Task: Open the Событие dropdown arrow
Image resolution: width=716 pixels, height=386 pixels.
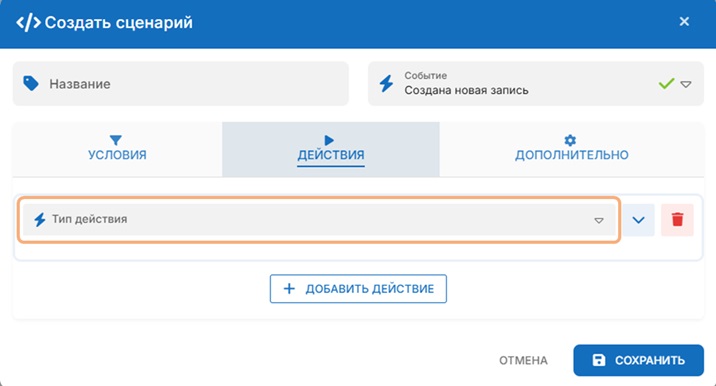Action: coord(686,84)
